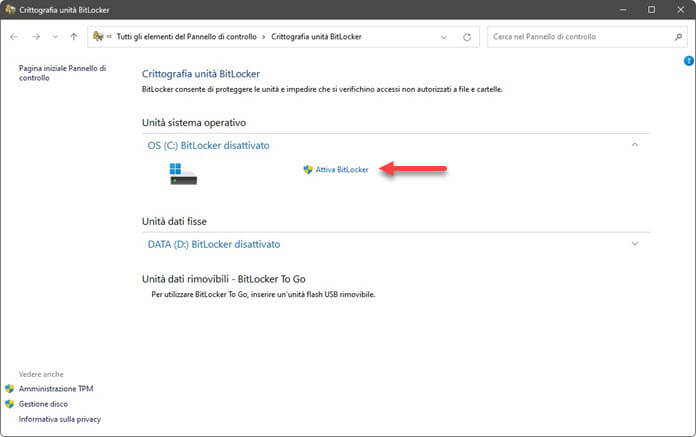Click the Vedere anche label
The image size is (696, 437).
(41, 374)
